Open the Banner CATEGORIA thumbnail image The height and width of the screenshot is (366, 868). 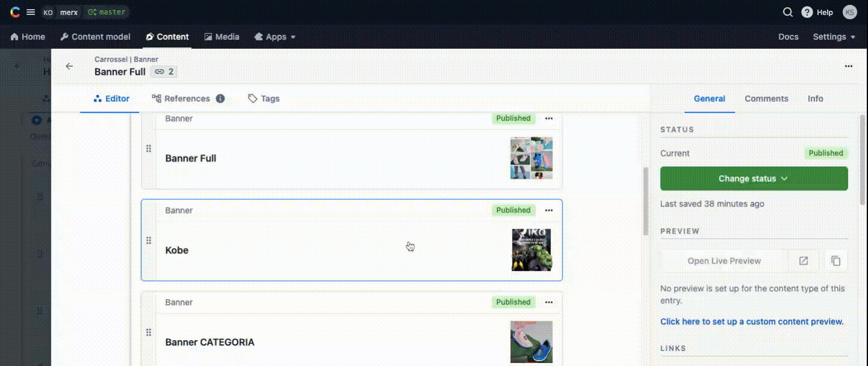531,342
